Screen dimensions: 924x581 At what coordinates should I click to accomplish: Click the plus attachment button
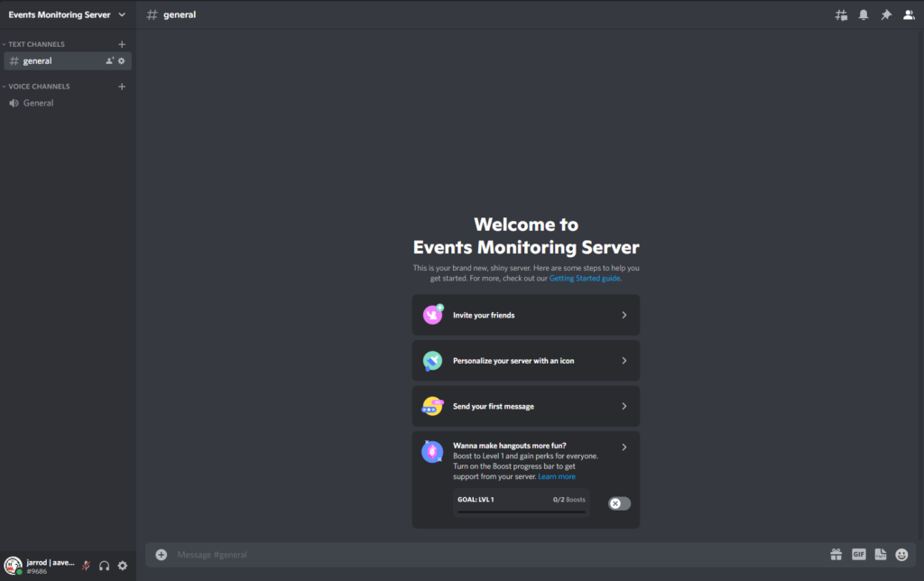pyautogui.click(x=161, y=555)
